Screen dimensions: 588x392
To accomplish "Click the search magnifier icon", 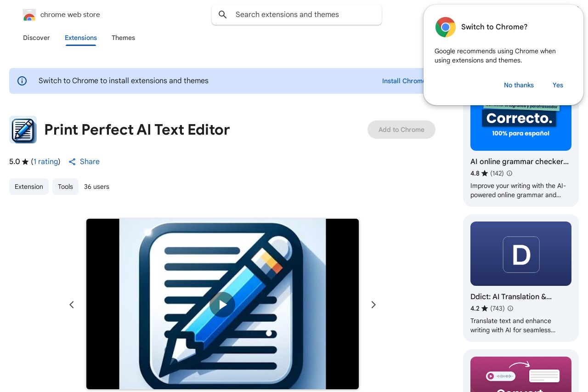I will click(x=223, y=15).
